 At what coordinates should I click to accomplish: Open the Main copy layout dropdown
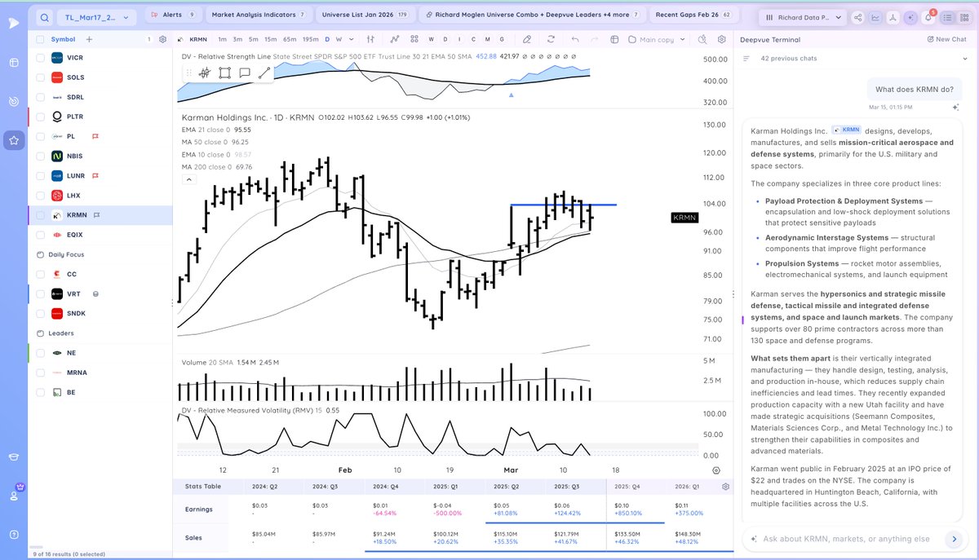tap(658, 39)
